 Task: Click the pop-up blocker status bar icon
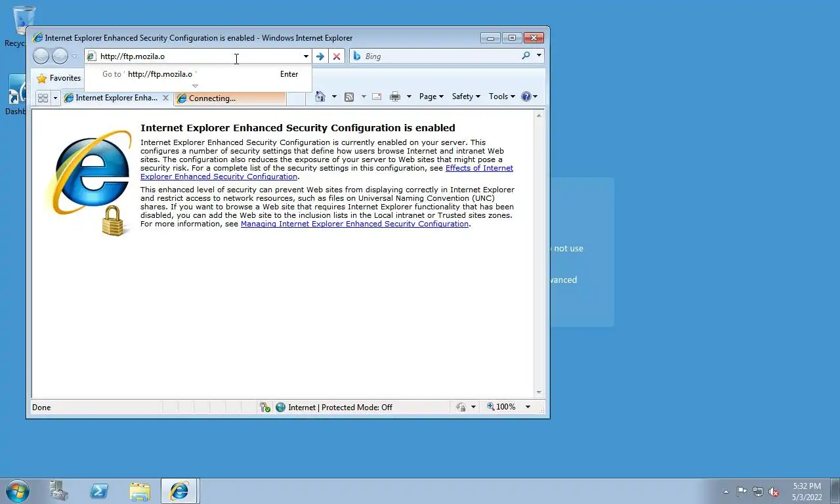(x=265, y=407)
